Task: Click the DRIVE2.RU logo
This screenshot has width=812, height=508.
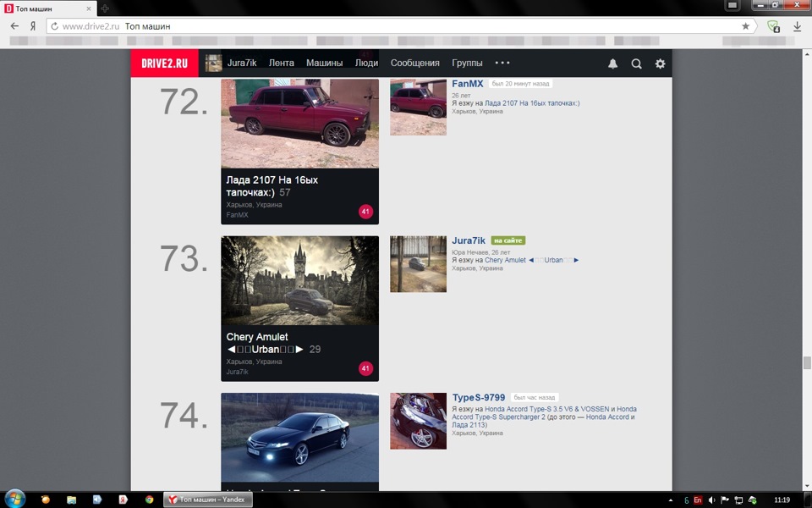Action: (x=164, y=63)
